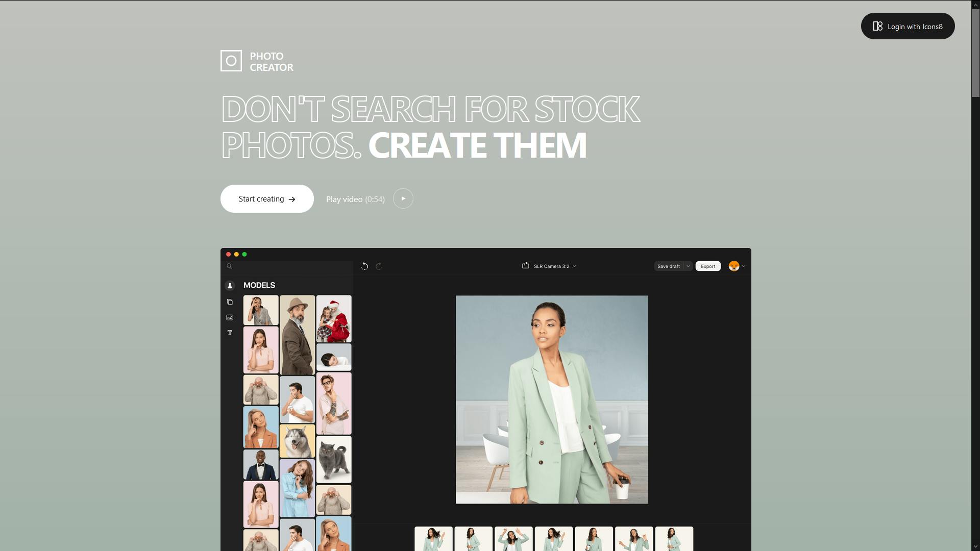Open the Backgrounds panel via image icon
This screenshot has width=980, height=551.
230,317
